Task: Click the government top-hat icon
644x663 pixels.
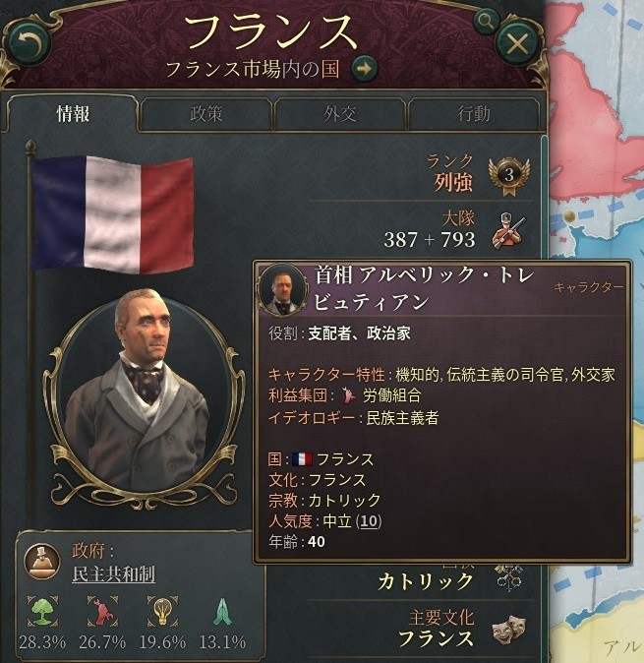Action: pyautogui.click(x=42, y=561)
